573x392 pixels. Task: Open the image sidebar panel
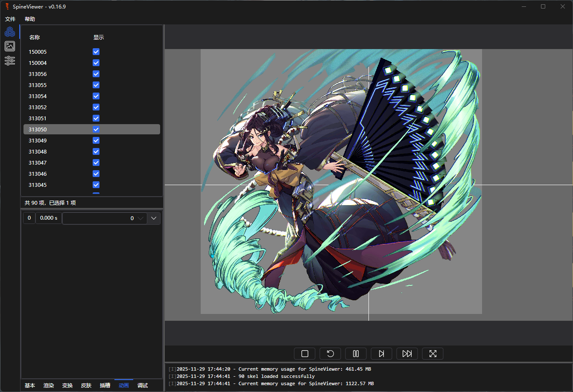pos(10,46)
